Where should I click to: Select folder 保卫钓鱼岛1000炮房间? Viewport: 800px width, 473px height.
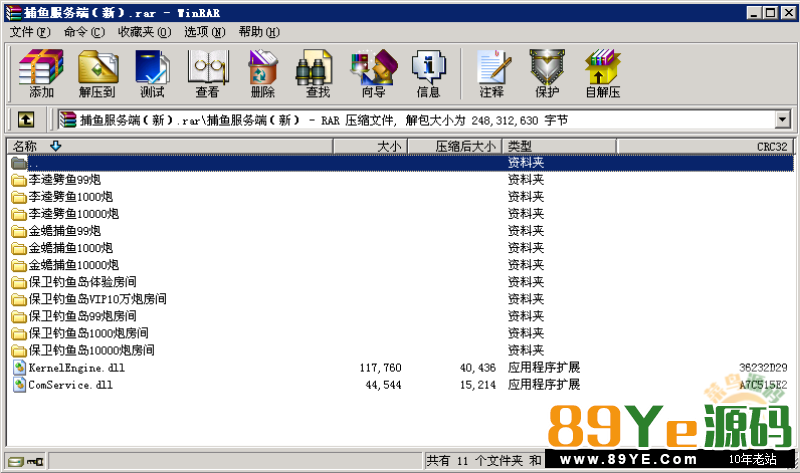coord(88,333)
